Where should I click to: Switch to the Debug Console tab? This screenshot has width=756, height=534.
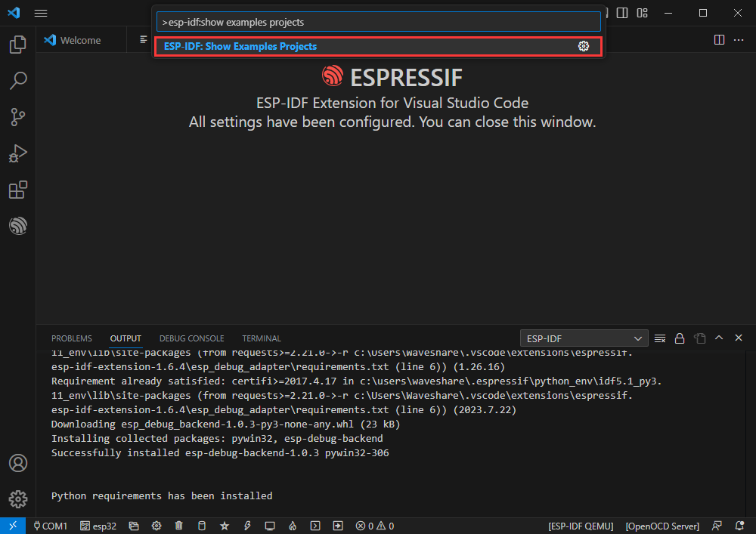191,338
